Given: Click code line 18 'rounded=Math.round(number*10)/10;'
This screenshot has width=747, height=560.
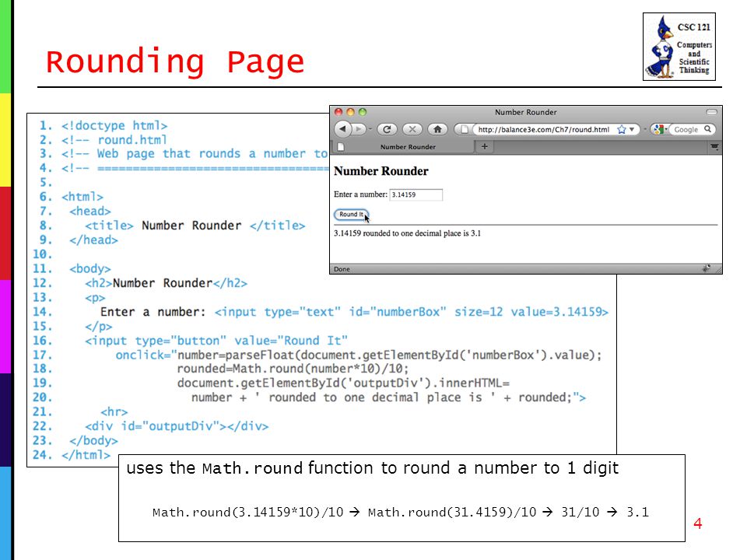Looking at the screenshot, I should [x=293, y=369].
